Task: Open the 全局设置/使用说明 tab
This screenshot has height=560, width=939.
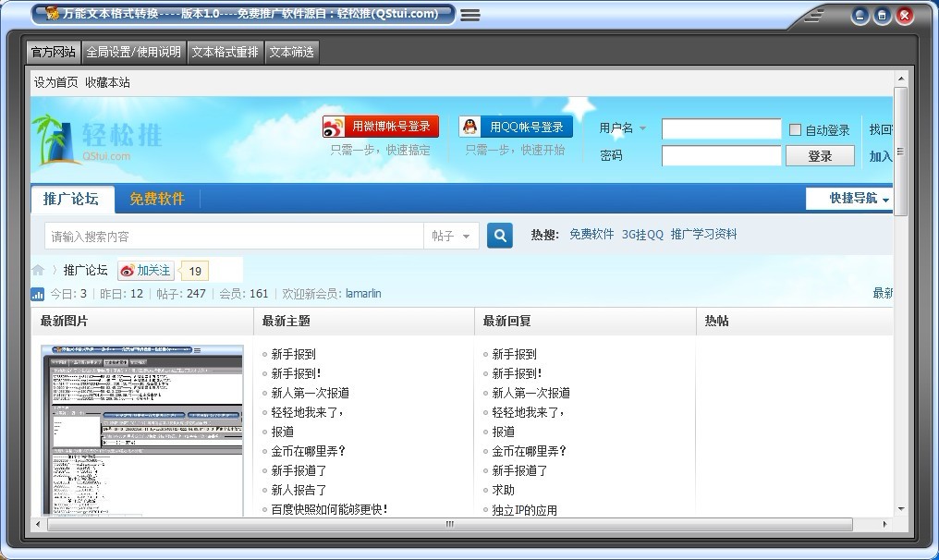Action: 134,52
